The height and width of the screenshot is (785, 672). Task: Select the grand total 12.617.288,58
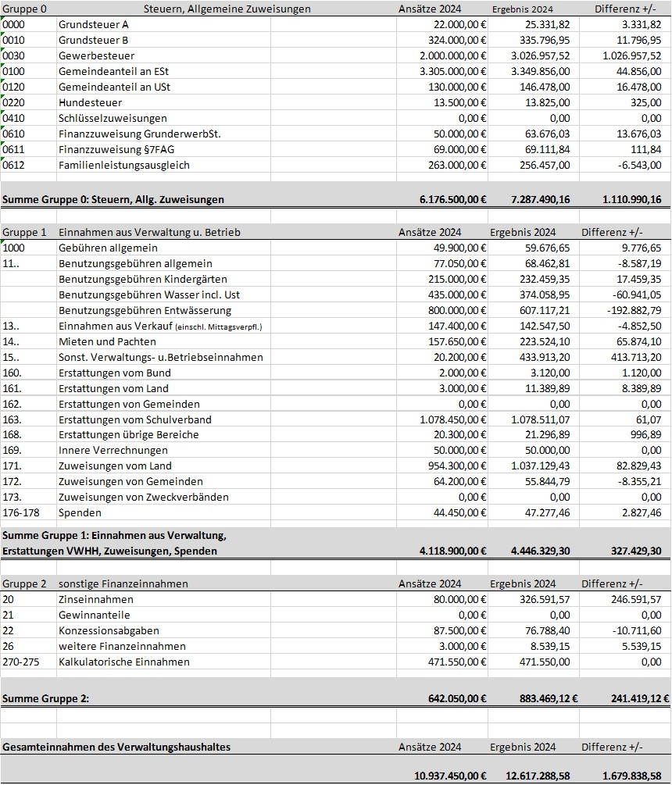[x=538, y=776]
